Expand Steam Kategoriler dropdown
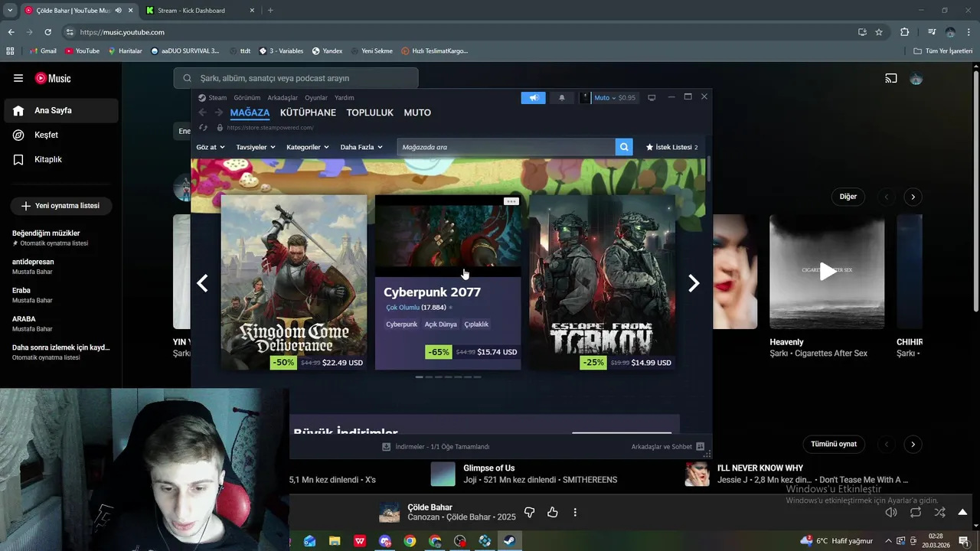The image size is (980, 551). pyautogui.click(x=308, y=147)
